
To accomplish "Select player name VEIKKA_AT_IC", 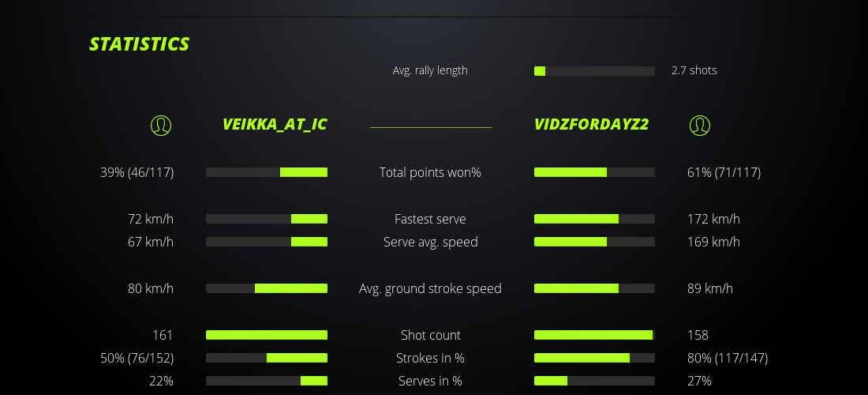I will pos(275,125).
